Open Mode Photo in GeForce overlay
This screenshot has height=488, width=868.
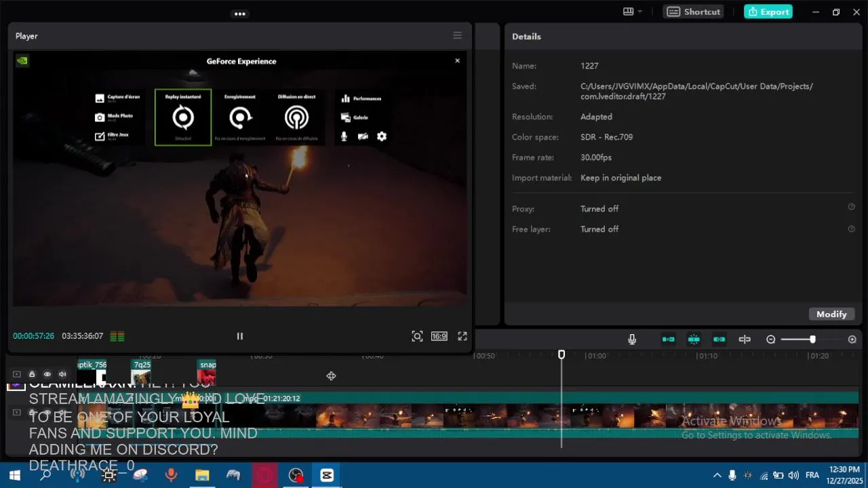click(115, 117)
